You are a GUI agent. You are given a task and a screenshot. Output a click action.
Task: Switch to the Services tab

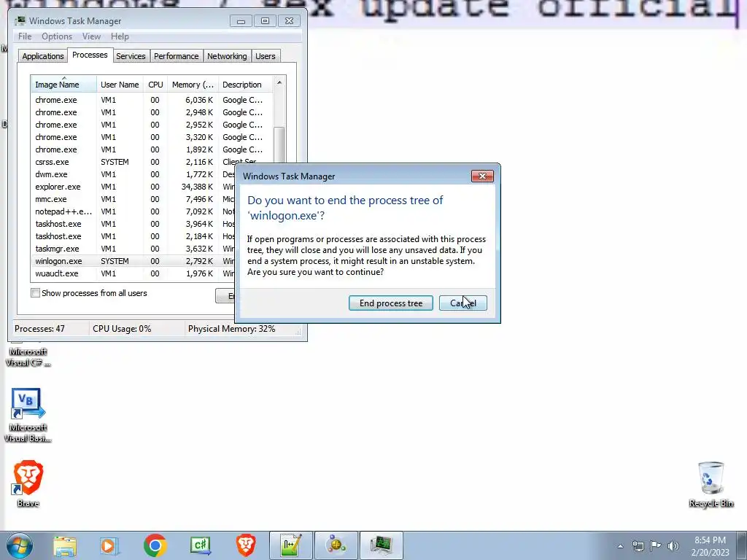click(131, 56)
